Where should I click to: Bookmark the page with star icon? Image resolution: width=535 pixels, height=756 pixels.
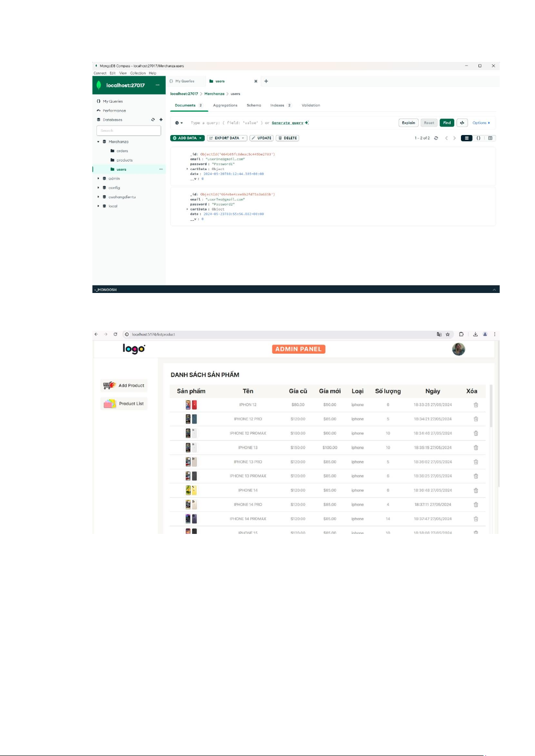(447, 334)
